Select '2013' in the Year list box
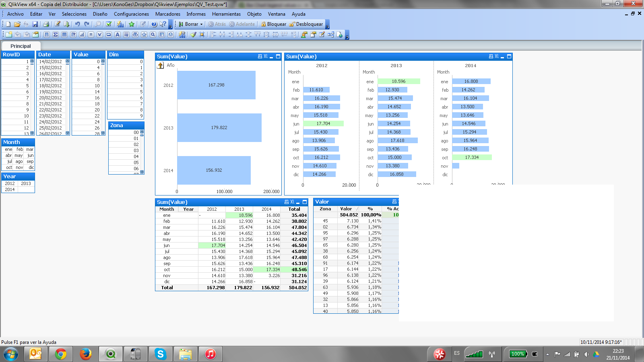Screen dimensions: 644x362 point(26,183)
